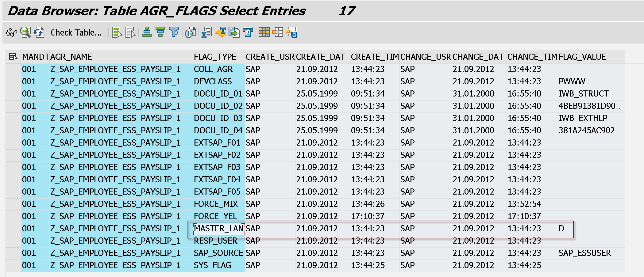644x277 pixels.
Task: Click the EXTSAP_F02 cell
Action: tap(219, 155)
